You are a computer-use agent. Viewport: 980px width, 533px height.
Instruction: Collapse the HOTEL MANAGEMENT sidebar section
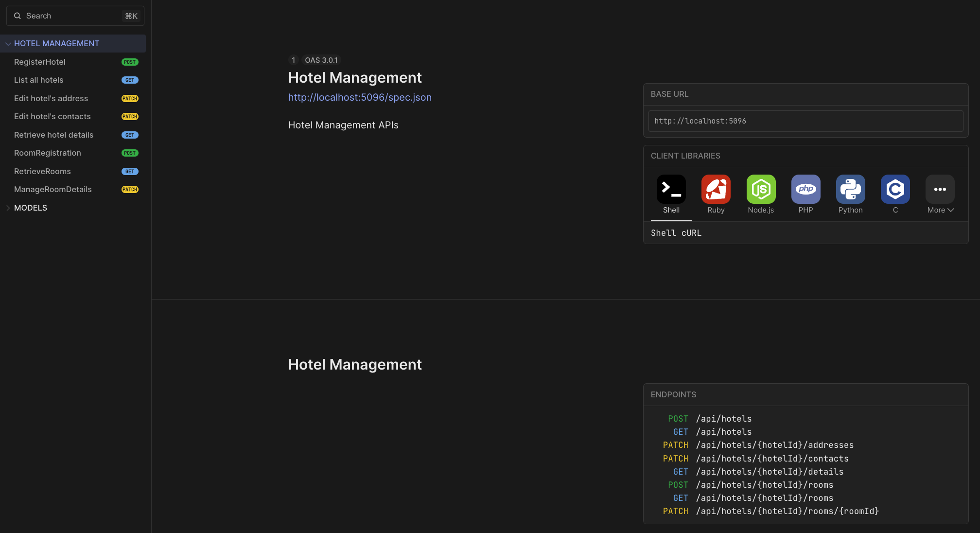click(x=8, y=44)
